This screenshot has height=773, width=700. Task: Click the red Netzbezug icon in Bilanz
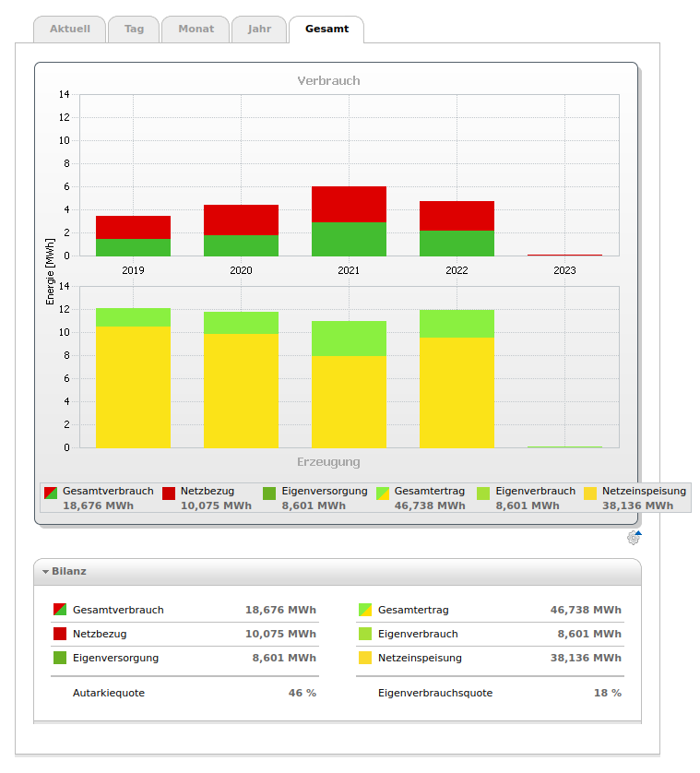(60, 634)
